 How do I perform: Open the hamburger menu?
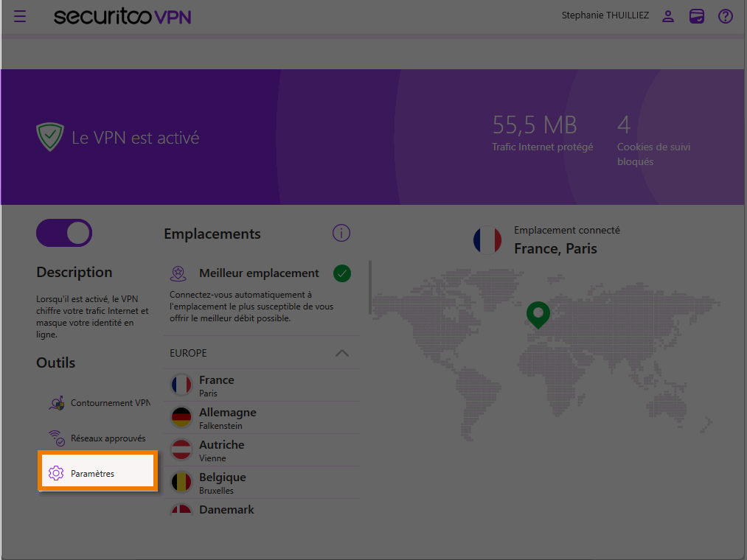[20, 17]
